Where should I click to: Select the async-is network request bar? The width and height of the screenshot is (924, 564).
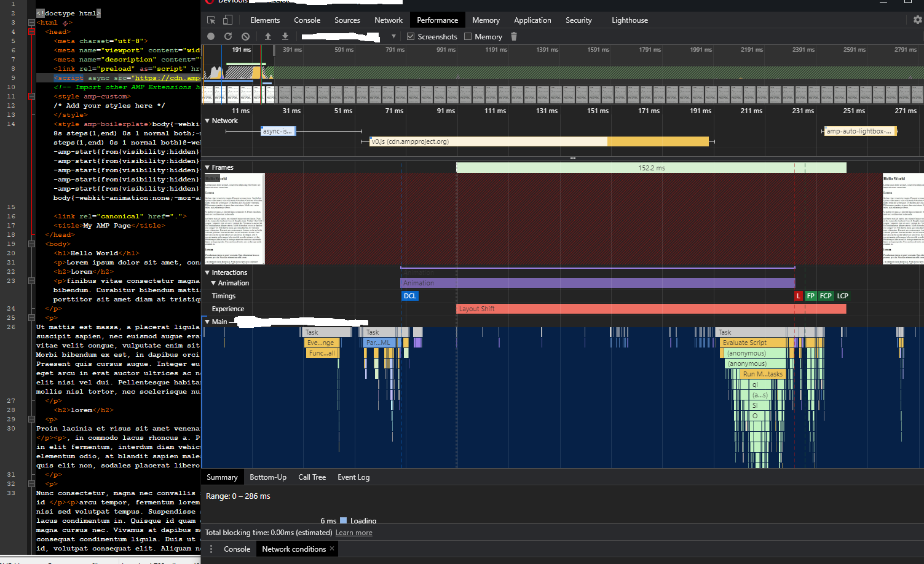(x=278, y=131)
